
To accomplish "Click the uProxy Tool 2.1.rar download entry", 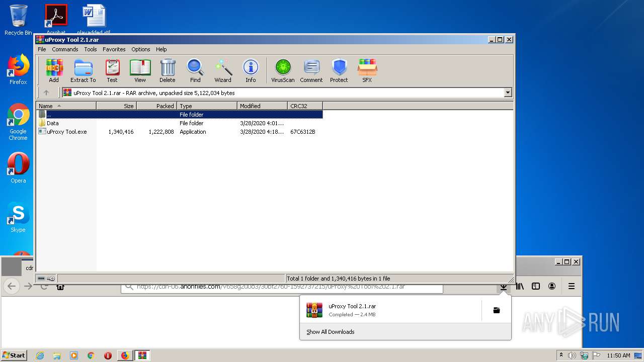I will [x=390, y=310].
